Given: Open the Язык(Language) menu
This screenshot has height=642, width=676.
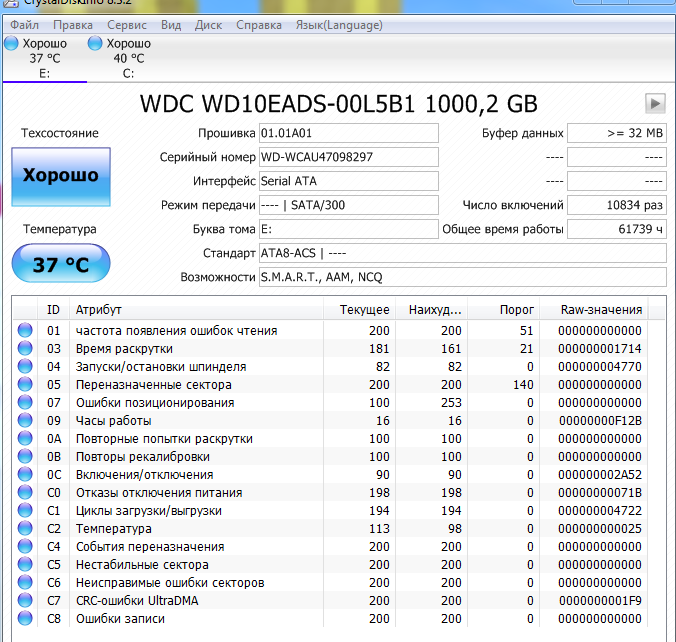Looking at the screenshot, I should [339, 25].
